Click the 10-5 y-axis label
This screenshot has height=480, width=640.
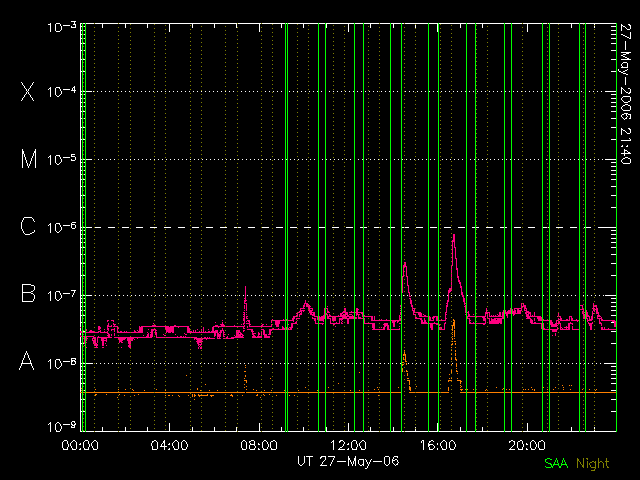62,159
